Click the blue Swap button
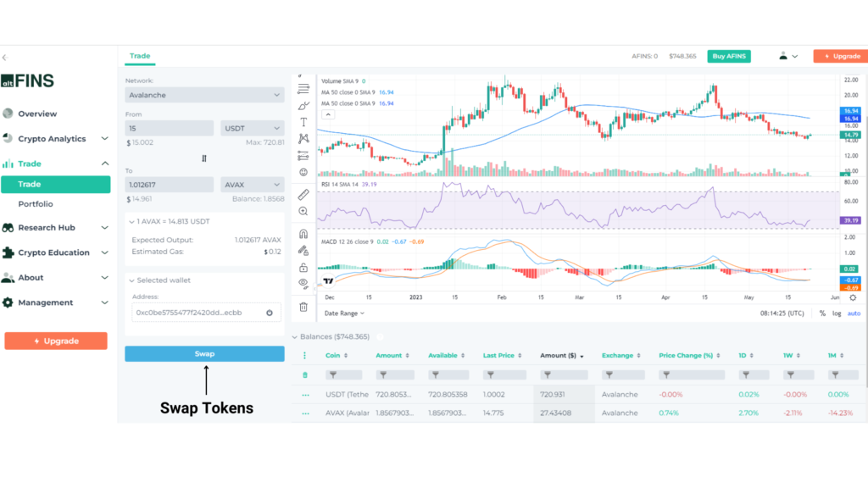Viewport: 868px width, 488px height. click(x=204, y=354)
